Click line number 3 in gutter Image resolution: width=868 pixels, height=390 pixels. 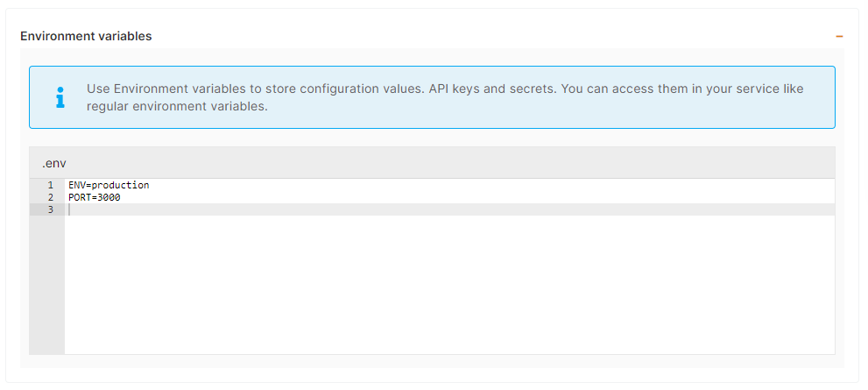(50, 210)
